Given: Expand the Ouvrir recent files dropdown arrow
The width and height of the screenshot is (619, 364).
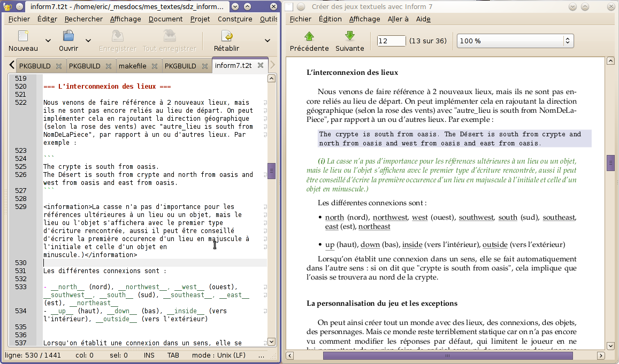Looking at the screenshot, I should click(x=88, y=41).
